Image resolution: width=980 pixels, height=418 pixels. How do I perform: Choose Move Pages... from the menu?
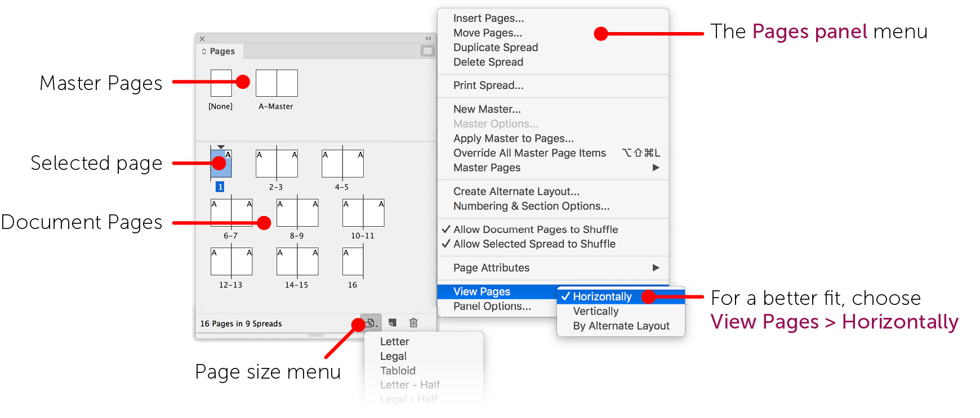point(553,33)
